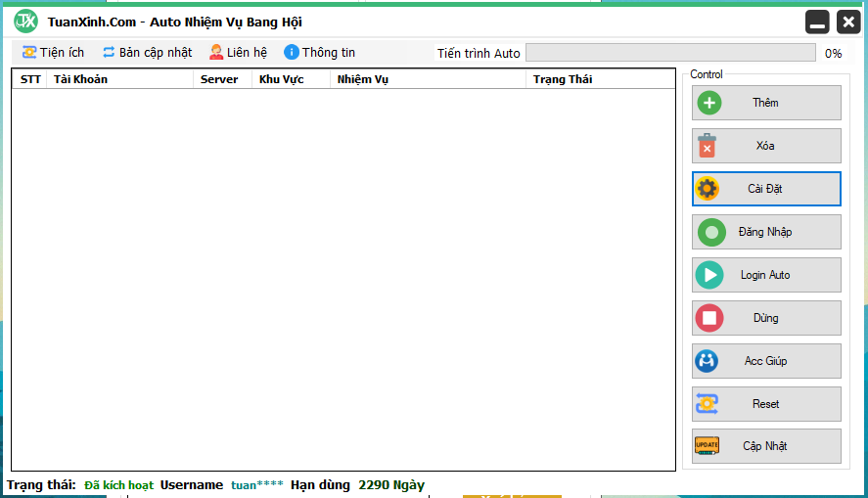Open the Bản cập nhật menu
Screen dimensions: 868x498
pos(147,53)
